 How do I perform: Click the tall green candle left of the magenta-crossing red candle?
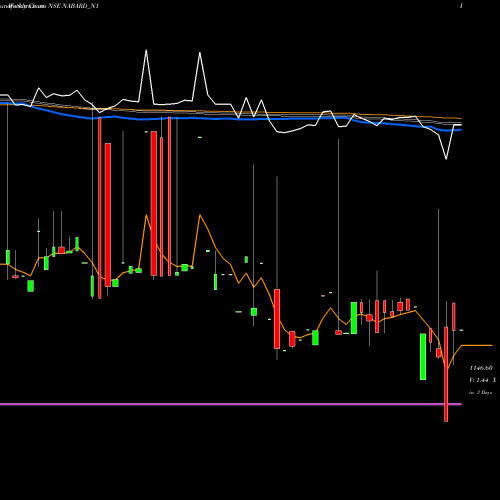(423, 356)
